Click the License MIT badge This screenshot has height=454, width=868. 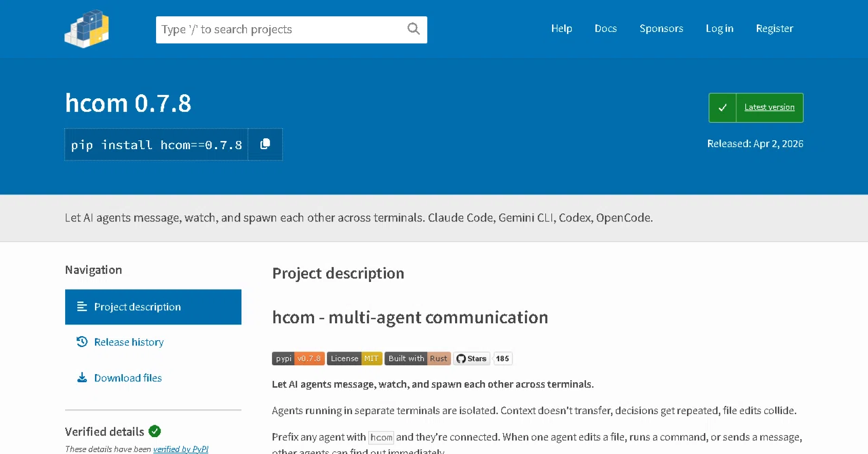coord(355,358)
